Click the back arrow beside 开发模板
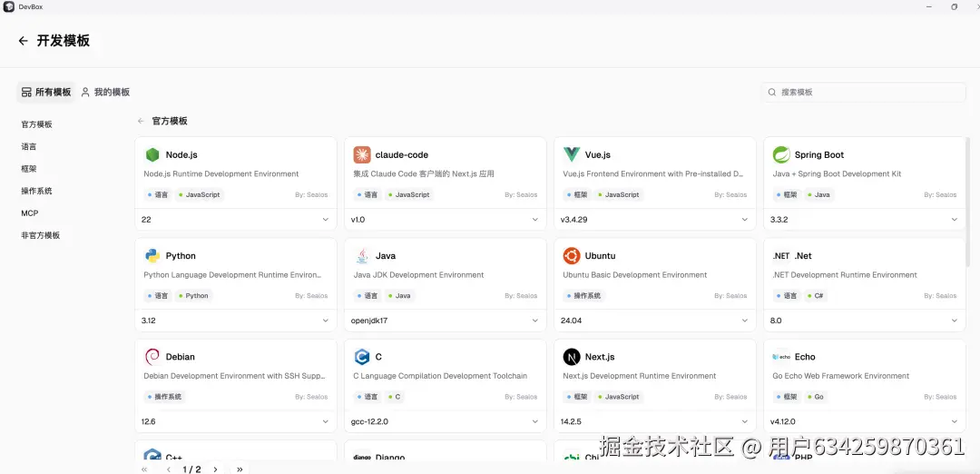 [23, 41]
